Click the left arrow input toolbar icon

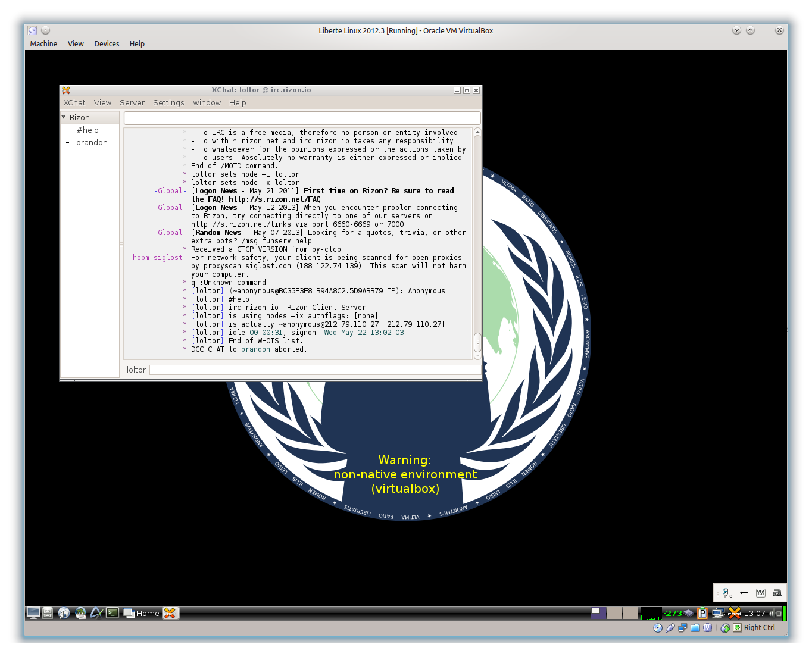(x=744, y=593)
